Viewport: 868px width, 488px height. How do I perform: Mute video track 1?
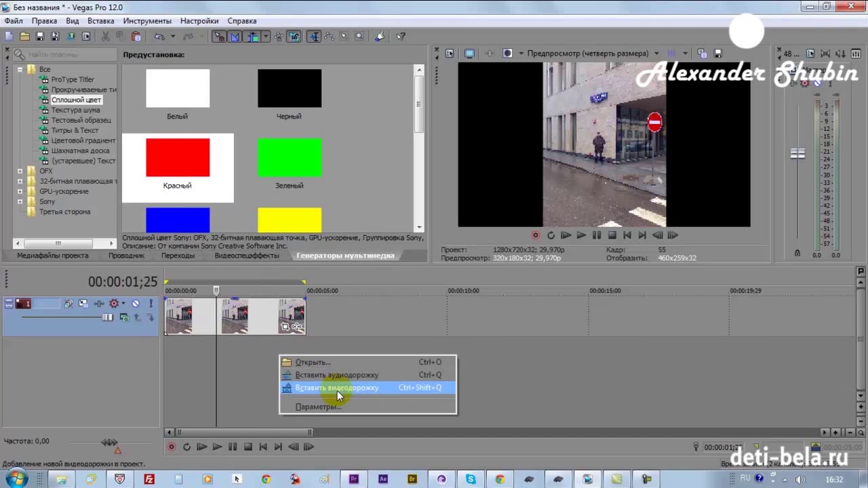click(136, 304)
